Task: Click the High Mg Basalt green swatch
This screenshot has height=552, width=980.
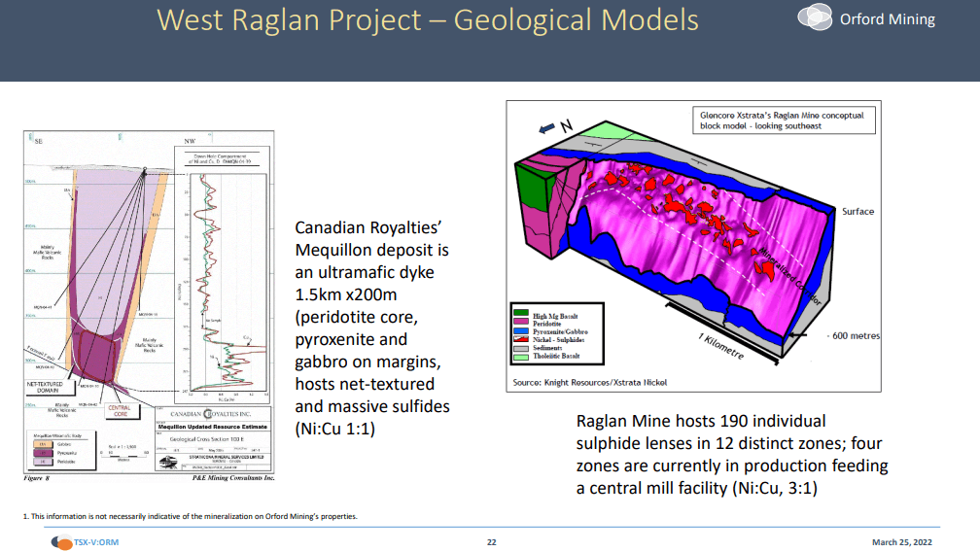Action: [521, 314]
